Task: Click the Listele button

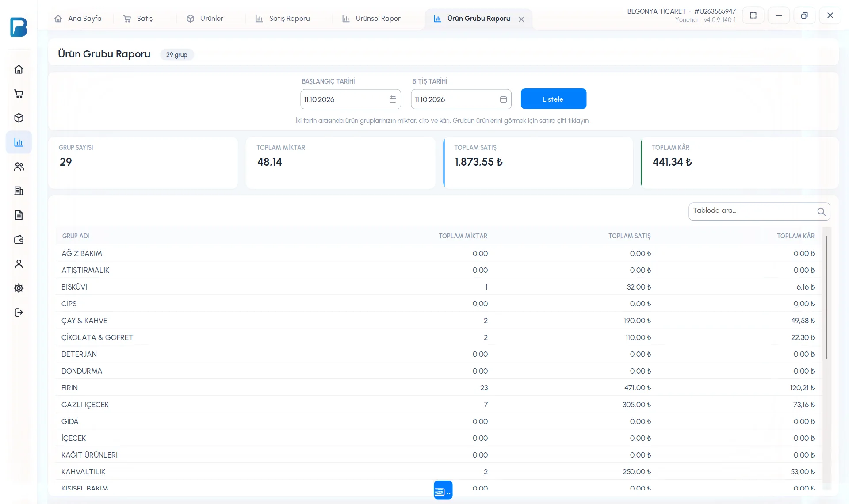Action: (554, 99)
